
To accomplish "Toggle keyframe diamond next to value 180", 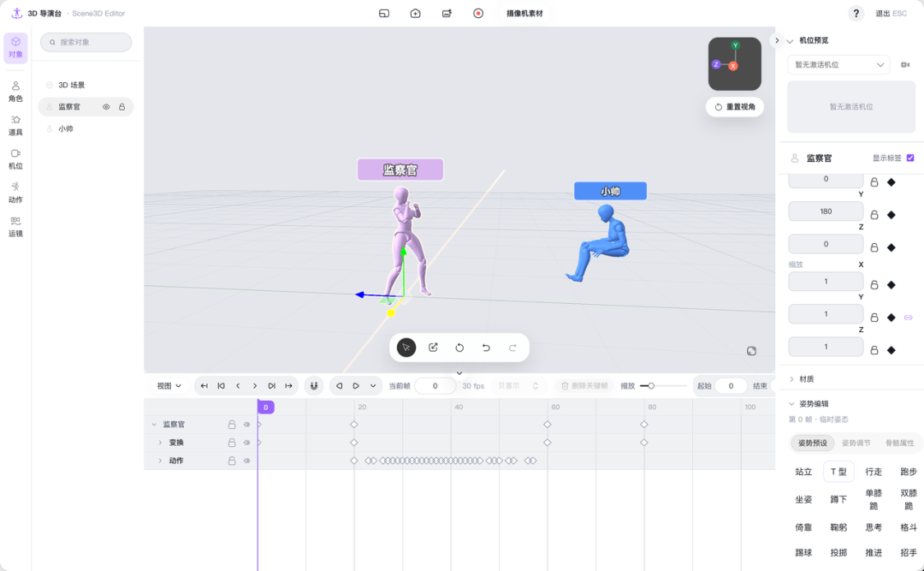I will point(891,215).
